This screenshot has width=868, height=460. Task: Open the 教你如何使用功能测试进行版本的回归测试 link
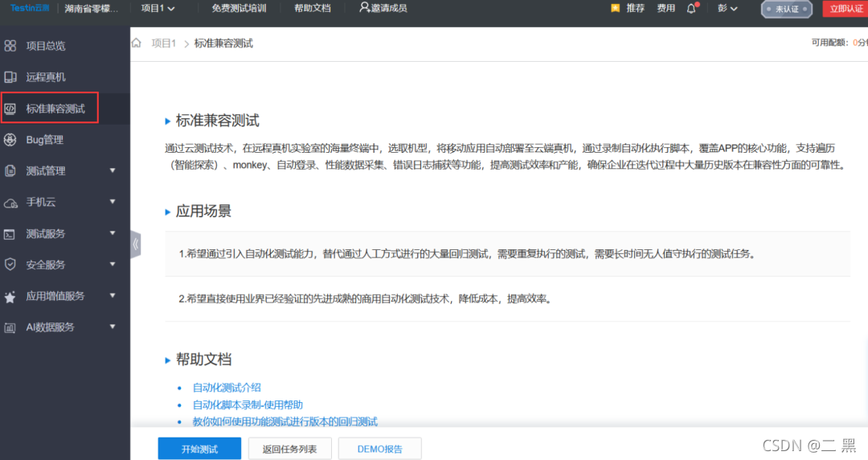click(x=285, y=421)
